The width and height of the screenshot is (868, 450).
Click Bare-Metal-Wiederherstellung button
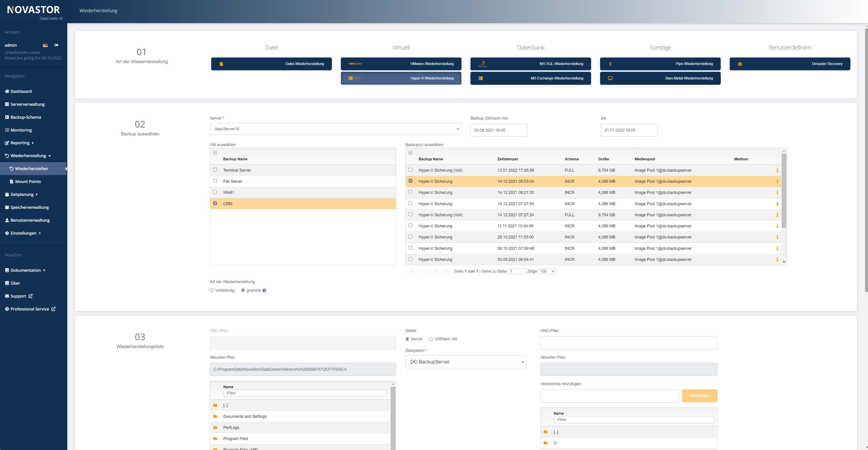[660, 78]
